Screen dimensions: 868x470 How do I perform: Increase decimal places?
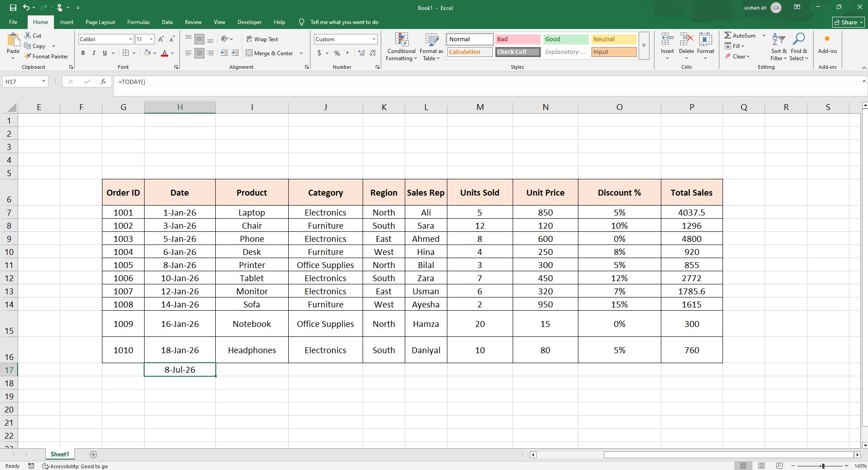coord(361,53)
